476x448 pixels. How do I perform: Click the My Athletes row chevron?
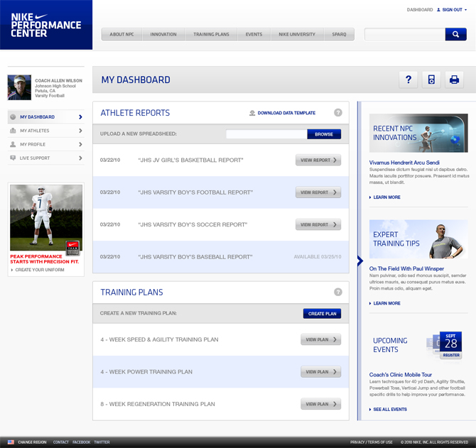pos(80,131)
